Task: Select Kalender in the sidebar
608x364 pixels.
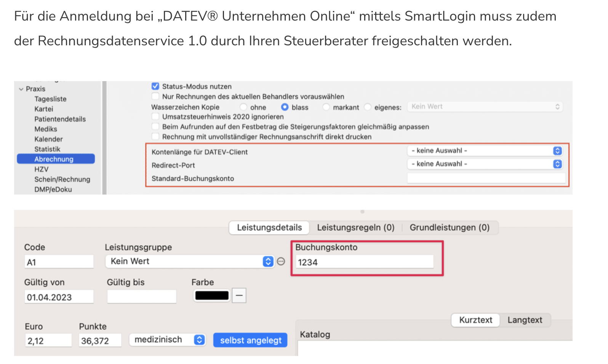Action: click(x=48, y=139)
